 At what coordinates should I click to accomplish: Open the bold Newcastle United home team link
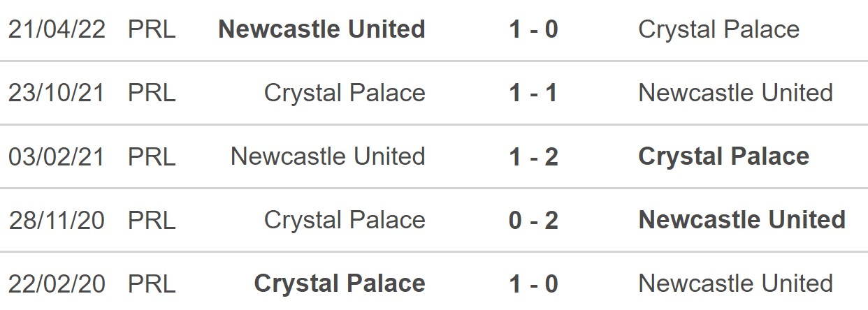coord(321,29)
